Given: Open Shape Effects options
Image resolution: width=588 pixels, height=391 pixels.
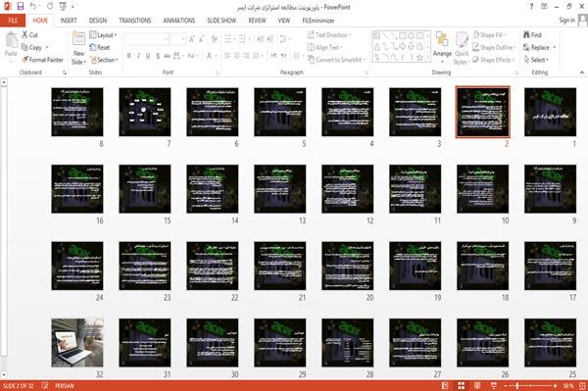Looking at the screenshot, I should click(494, 60).
